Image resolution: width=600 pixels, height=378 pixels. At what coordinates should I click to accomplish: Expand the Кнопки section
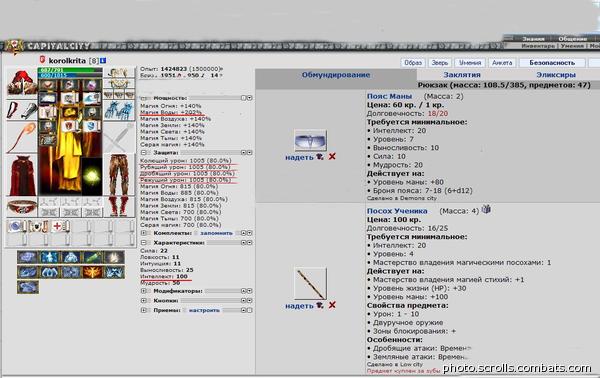(143, 301)
